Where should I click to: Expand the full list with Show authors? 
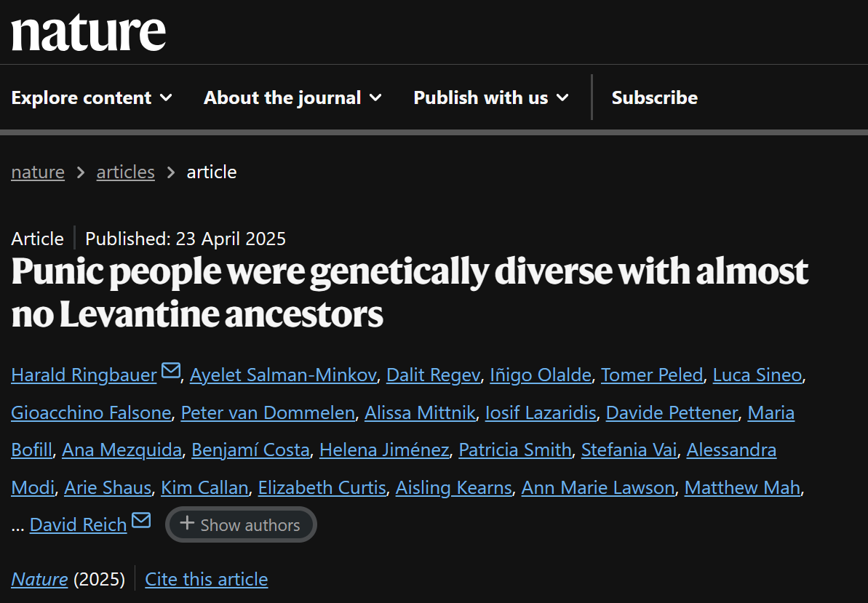pos(241,524)
